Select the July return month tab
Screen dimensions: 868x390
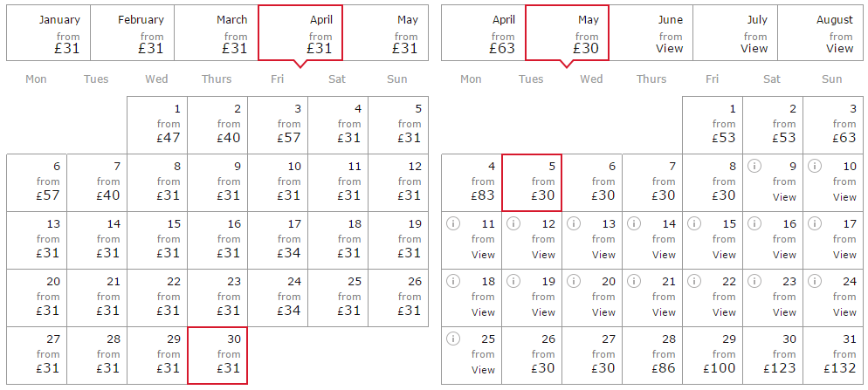[x=735, y=33]
